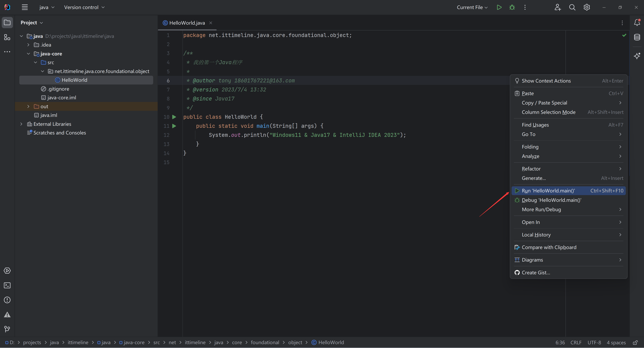Select Run 'HelloWorld.main()' menu item
The width and height of the screenshot is (644, 348).
click(x=569, y=191)
